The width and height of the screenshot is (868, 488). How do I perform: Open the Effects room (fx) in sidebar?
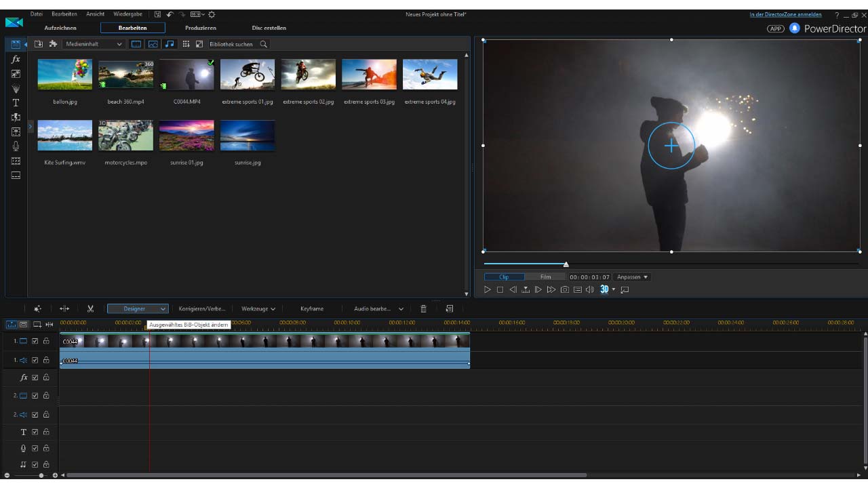[x=16, y=59]
